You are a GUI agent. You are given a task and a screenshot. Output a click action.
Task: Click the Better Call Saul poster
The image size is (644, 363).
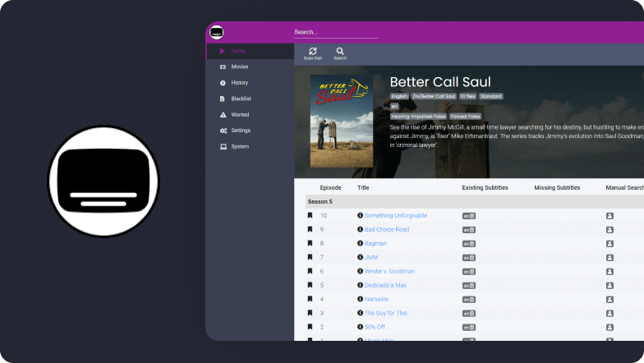341,121
